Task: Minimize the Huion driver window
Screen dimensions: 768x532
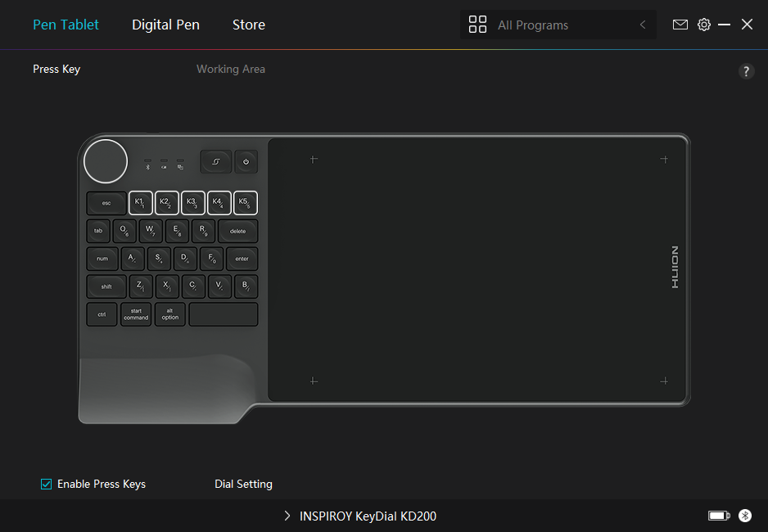Action: 724,25
